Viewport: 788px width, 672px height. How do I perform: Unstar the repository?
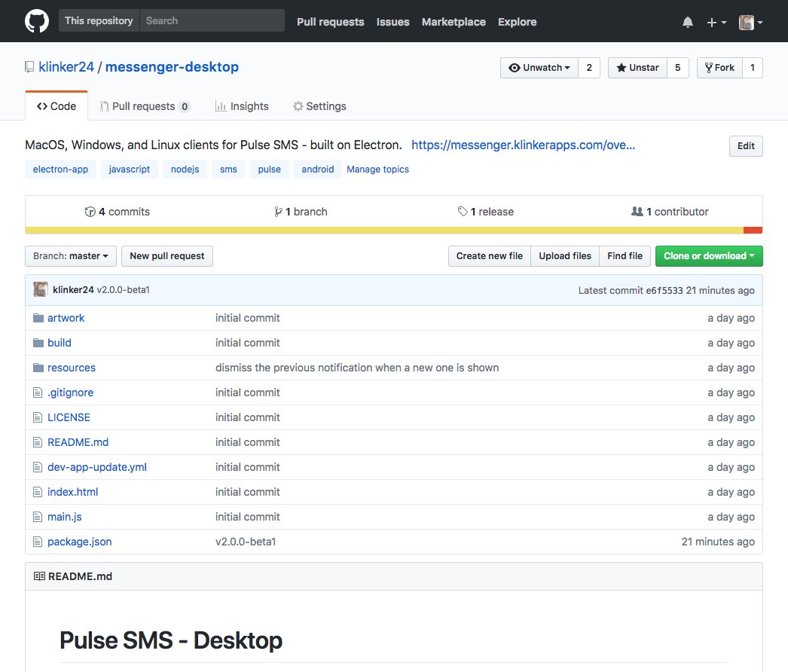point(638,68)
